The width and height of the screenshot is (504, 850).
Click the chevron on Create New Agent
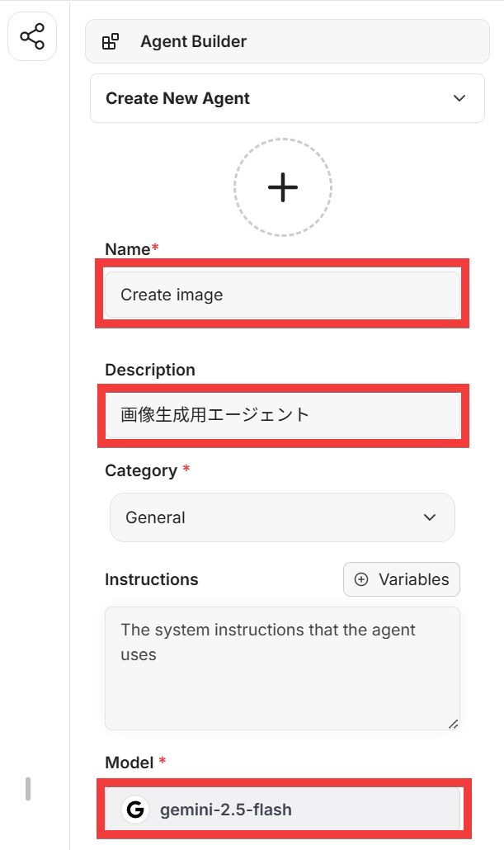pos(459,98)
